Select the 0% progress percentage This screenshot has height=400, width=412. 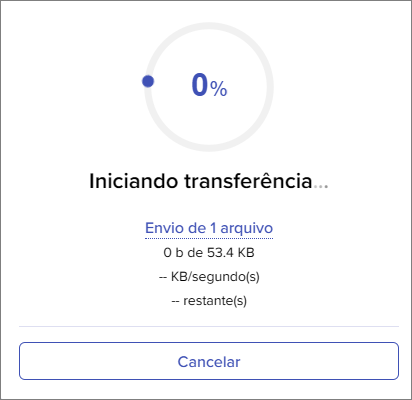pos(209,85)
